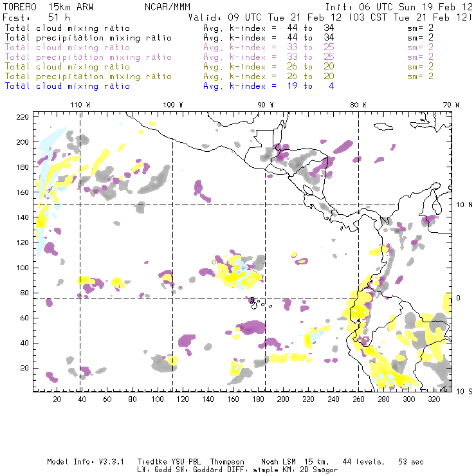Select the 'Fcst: 51 h' forecast hour text
Screen dimensions: 476x476
[x=36, y=17]
